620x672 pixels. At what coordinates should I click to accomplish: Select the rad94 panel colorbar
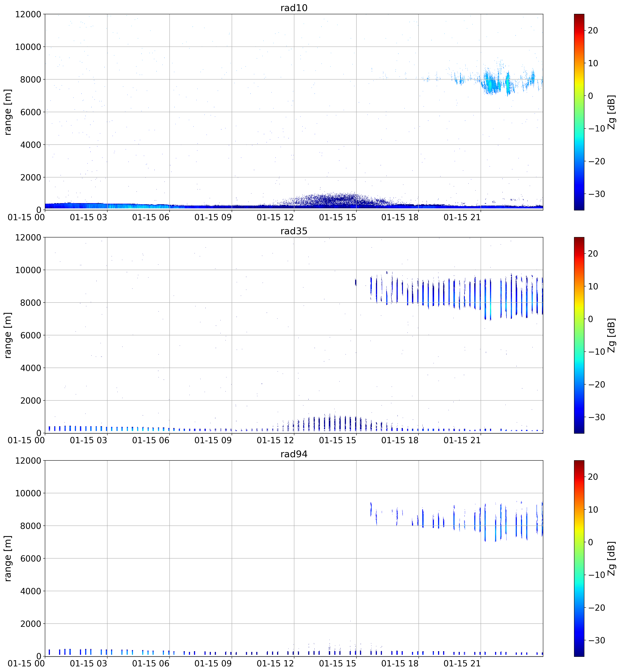[x=579, y=558]
